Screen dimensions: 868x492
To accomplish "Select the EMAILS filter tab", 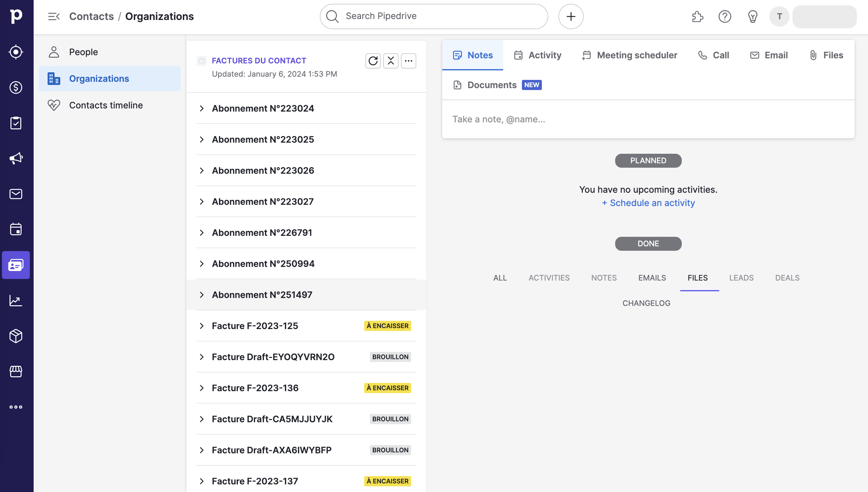I will pos(652,278).
